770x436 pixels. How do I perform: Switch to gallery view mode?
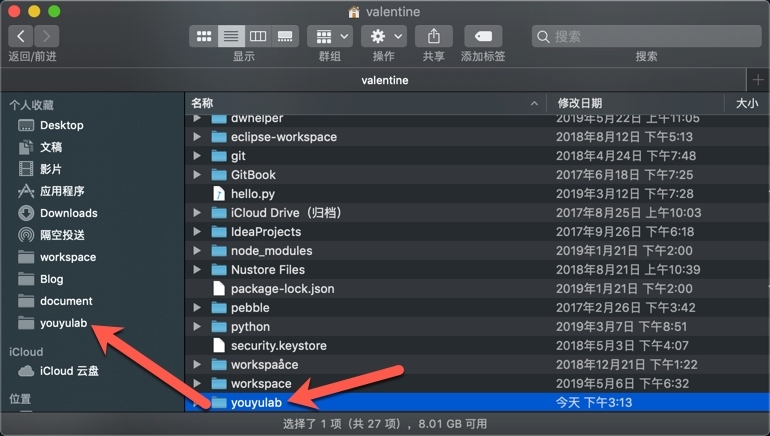pos(285,36)
